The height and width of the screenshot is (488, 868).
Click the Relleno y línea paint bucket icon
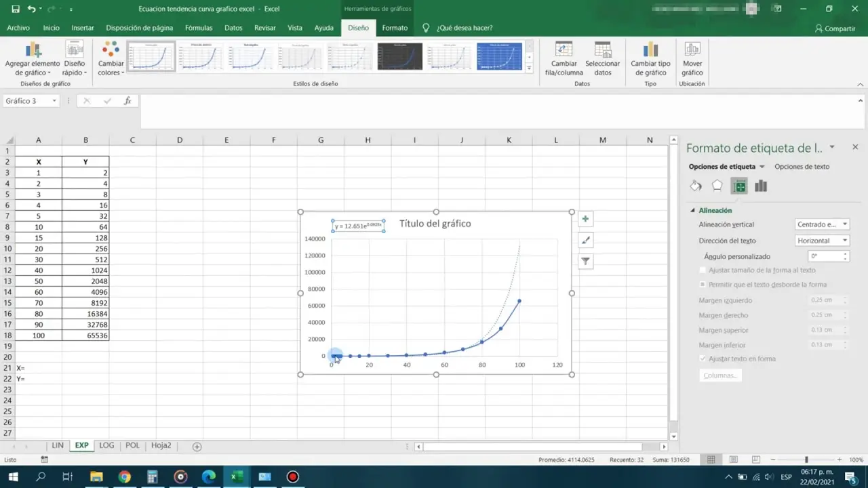[696, 186]
